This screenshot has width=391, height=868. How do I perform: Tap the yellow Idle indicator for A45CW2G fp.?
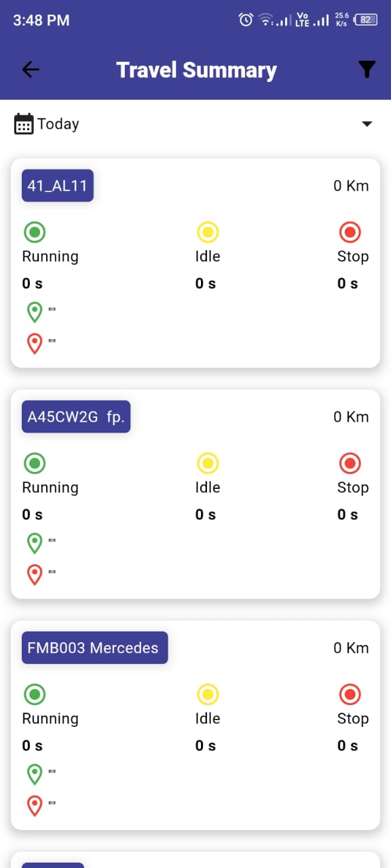click(208, 463)
